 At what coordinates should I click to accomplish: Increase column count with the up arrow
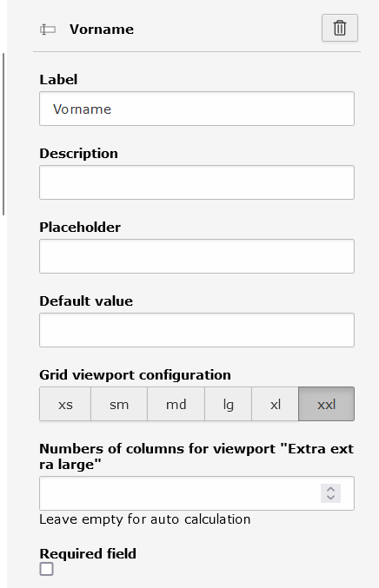pos(330,489)
